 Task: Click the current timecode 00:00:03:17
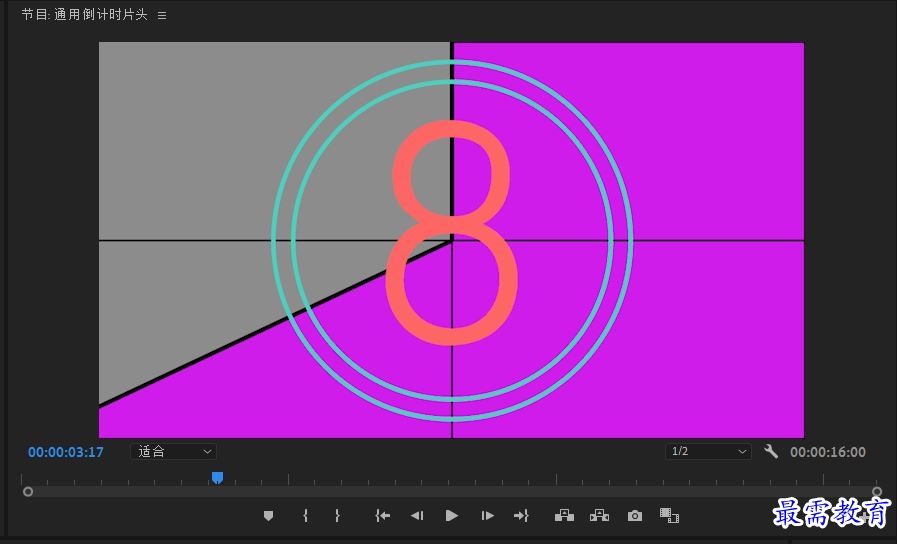tap(66, 452)
